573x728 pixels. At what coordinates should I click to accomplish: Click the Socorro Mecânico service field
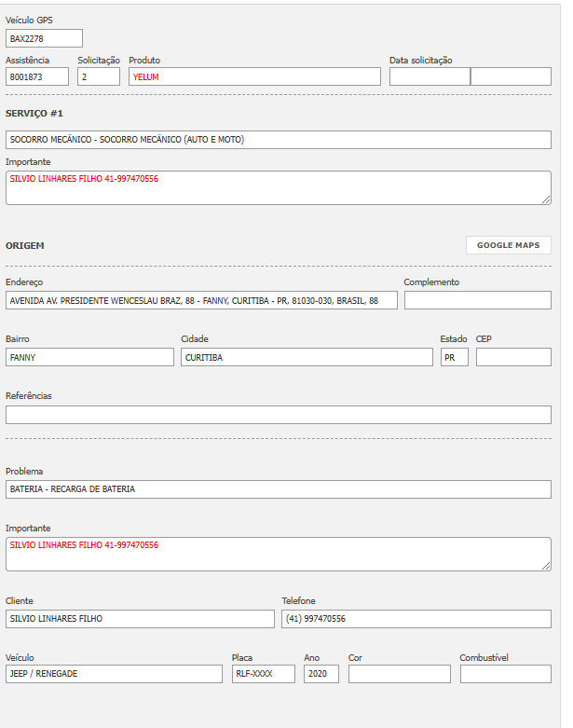[278, 140]
